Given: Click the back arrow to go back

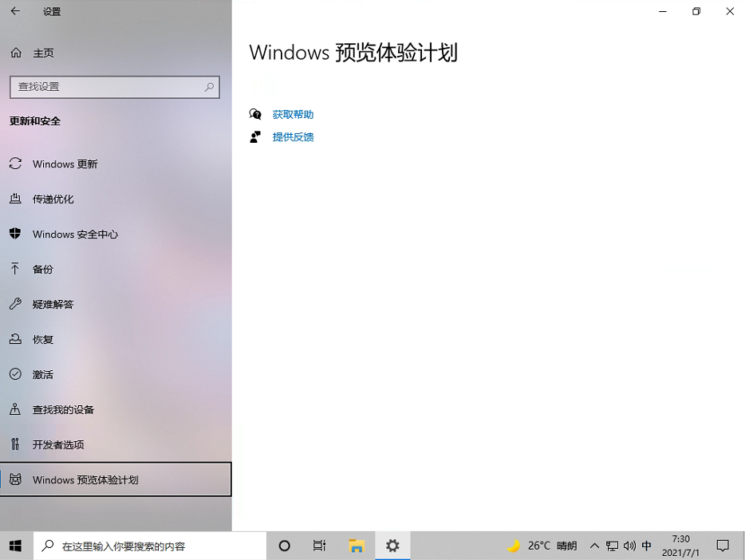Looking at the screenshot, I should pyautogui.click(x=14, y=11).
